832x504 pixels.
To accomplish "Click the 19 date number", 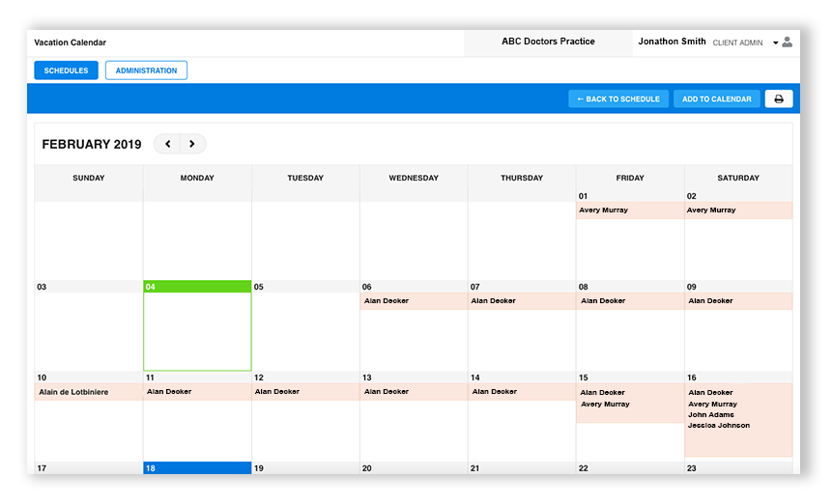I will point(258,468).
